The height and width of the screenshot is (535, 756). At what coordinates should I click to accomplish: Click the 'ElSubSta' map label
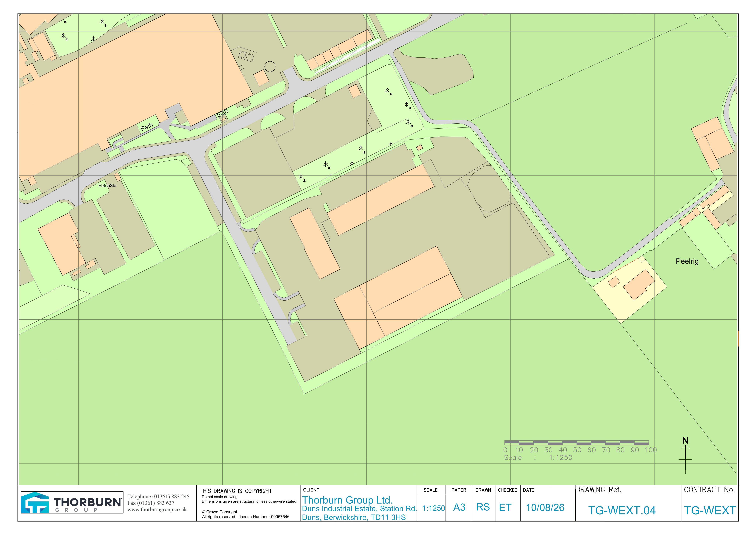tap(107, 186)
